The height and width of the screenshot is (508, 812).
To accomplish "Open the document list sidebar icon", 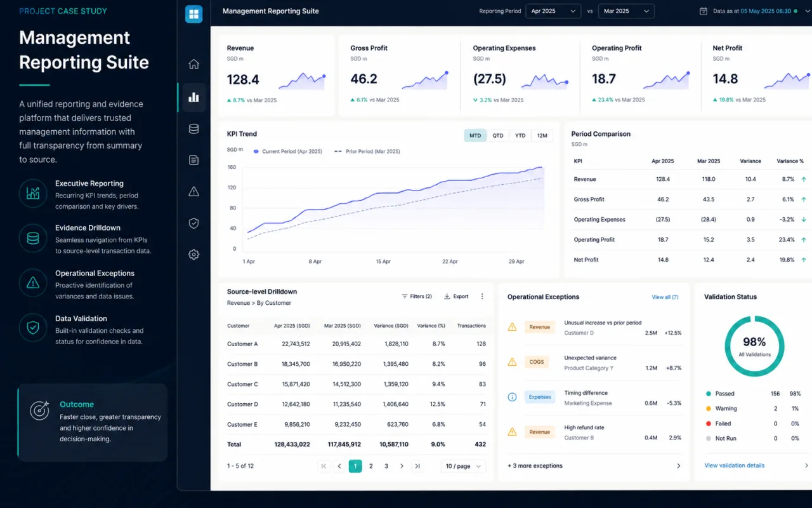I will (193, 160).
